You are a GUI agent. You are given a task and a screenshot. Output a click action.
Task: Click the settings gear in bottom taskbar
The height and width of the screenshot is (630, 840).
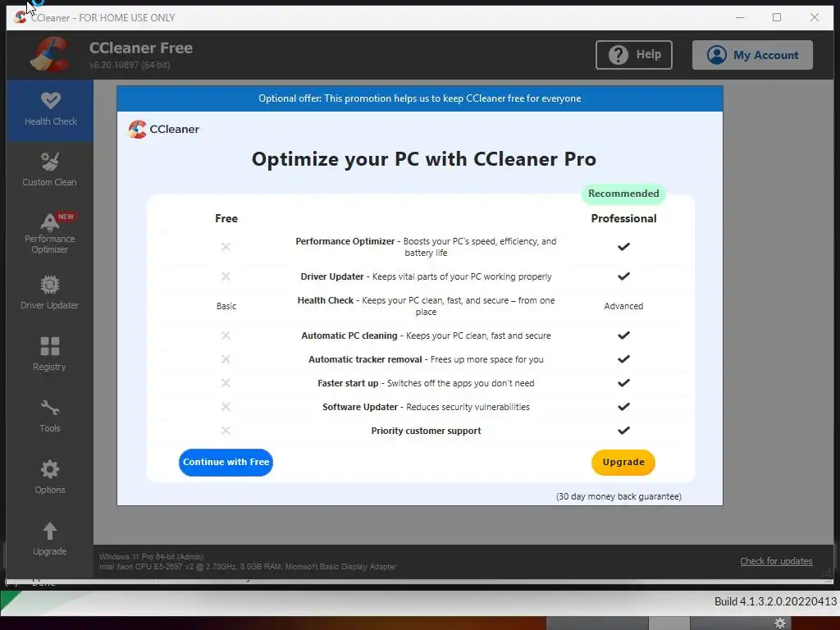[781, 623]
